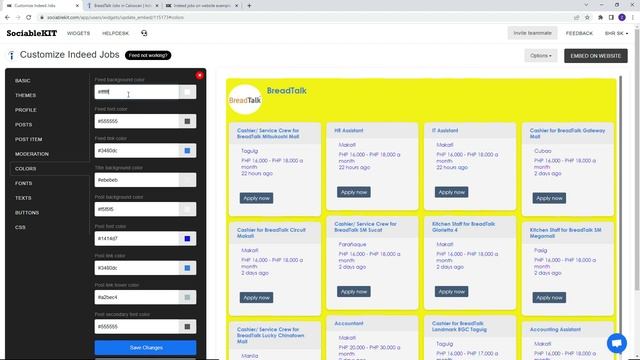Go back in browser history
Screen dimensions: 640x360
[x=7, y=17]
